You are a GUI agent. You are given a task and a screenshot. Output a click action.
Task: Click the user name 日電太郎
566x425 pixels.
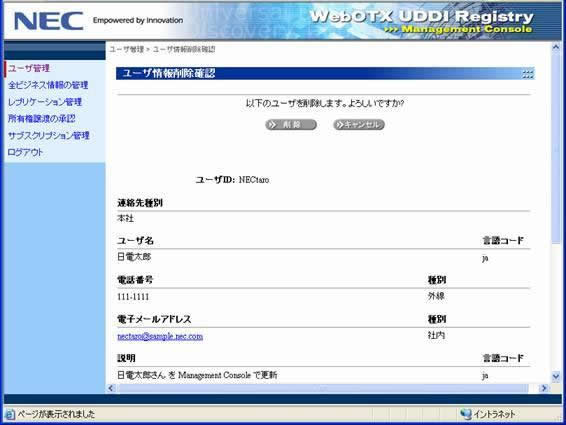coord(134,257)
